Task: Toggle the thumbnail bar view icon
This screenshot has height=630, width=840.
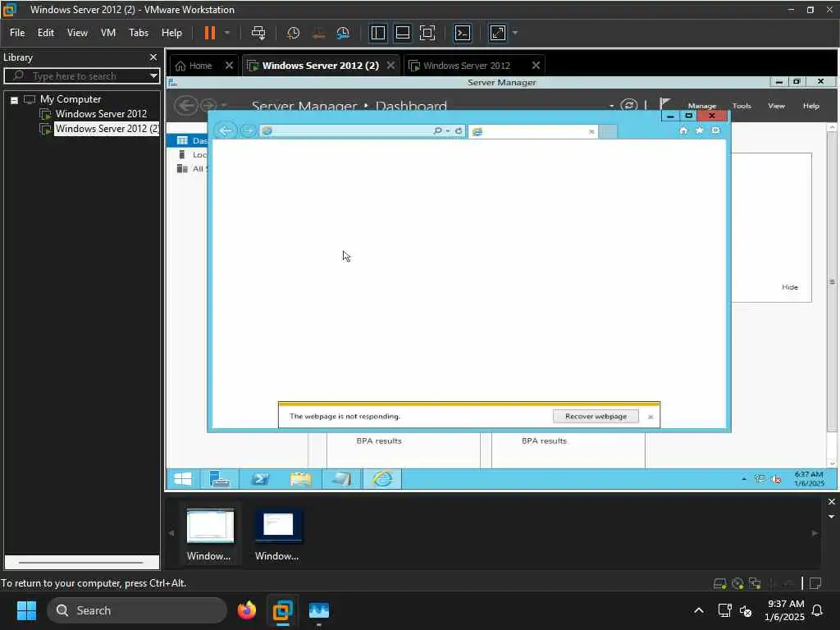Action: pos(402,33)
